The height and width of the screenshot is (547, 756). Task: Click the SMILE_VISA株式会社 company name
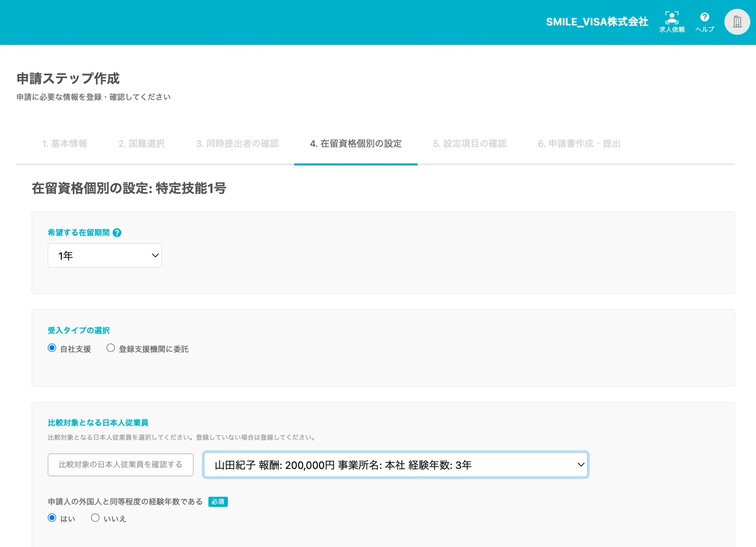coord(597,22)
